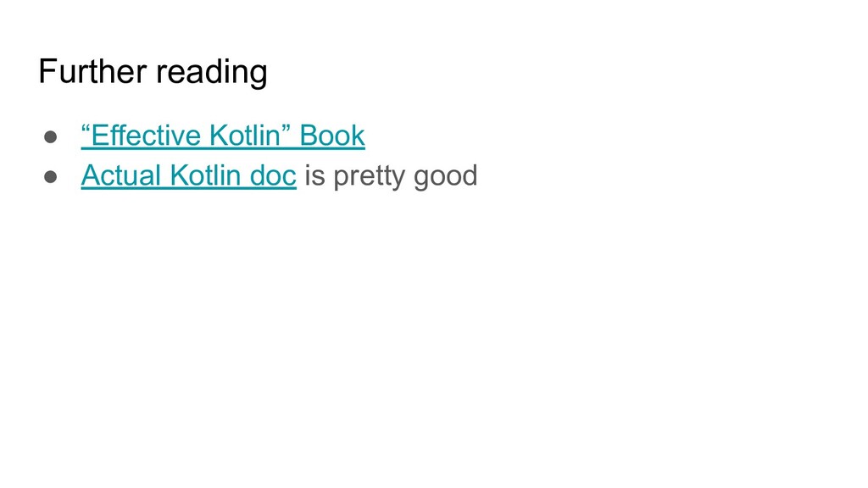The height and width of the screenshot is (488, 868).
Task: Click the word "is" after doc link
Action: 314,176
